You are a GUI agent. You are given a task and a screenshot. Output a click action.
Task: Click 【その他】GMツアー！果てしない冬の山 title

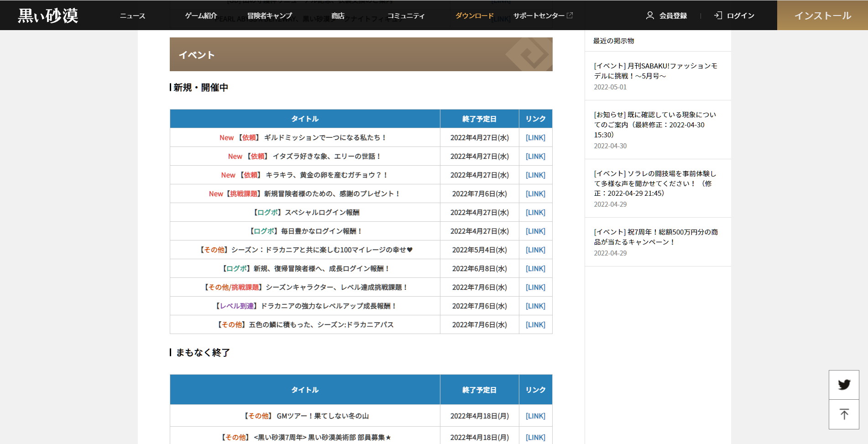305,416
